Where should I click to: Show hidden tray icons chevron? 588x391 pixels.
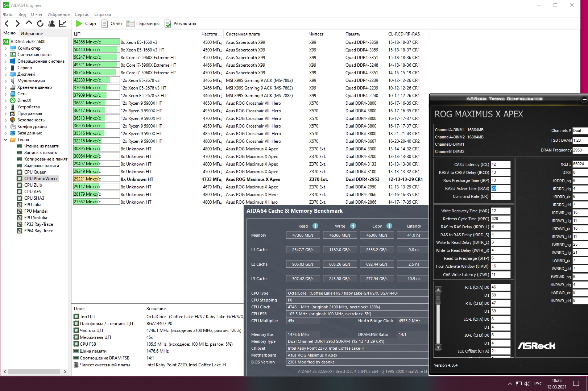pyautogui.click(x=510, y=383)
